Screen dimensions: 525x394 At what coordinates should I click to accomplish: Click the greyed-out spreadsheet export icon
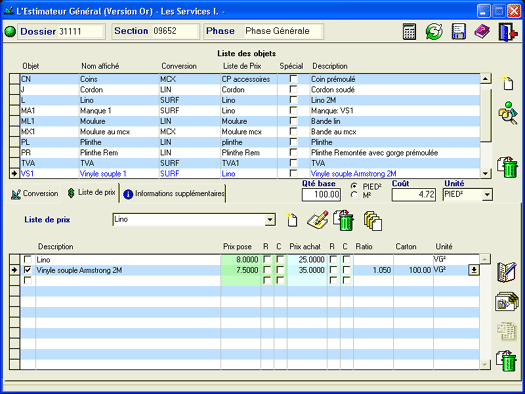(507, 331)
